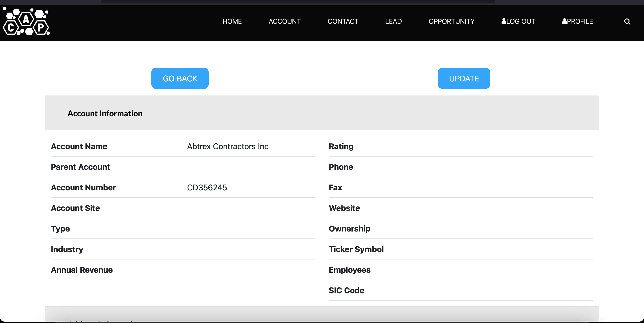The height and width of the screenshot is (323, 644).
Task: Select the Abtrex Contractors Inc name value
Action: 227,146
